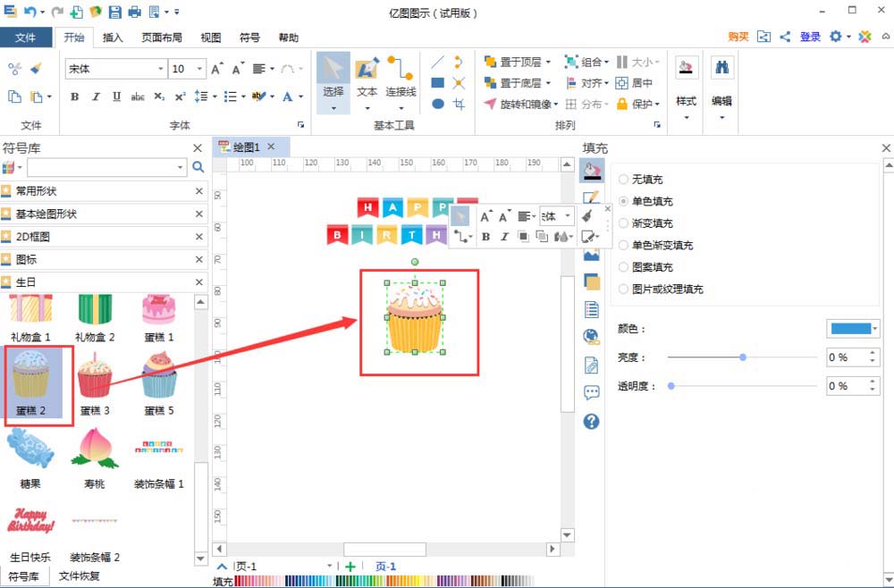This screenshot has width=894, height=588.
Task: Click the 登录 login link
Action: (x=809, y=37)
